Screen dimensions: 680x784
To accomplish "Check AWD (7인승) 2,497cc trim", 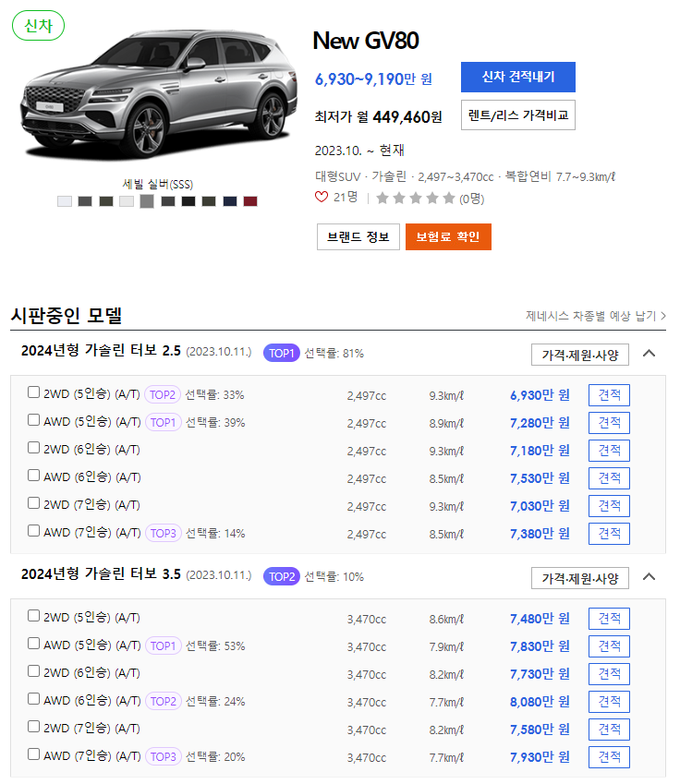I will coord(33,530).
